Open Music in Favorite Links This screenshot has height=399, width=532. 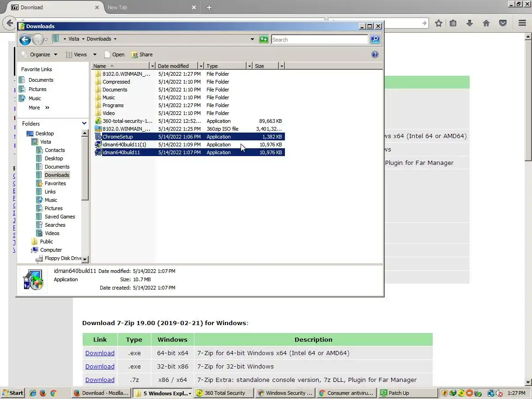35,98
